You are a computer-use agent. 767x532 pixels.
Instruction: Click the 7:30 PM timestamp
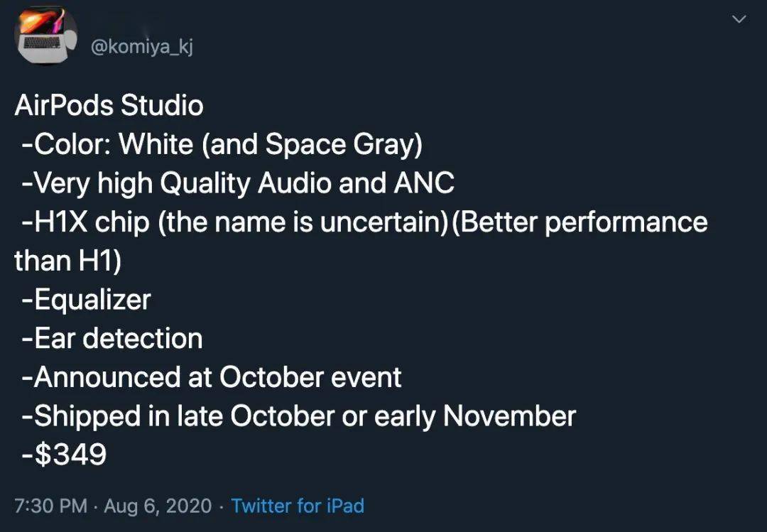pos(51,506)
